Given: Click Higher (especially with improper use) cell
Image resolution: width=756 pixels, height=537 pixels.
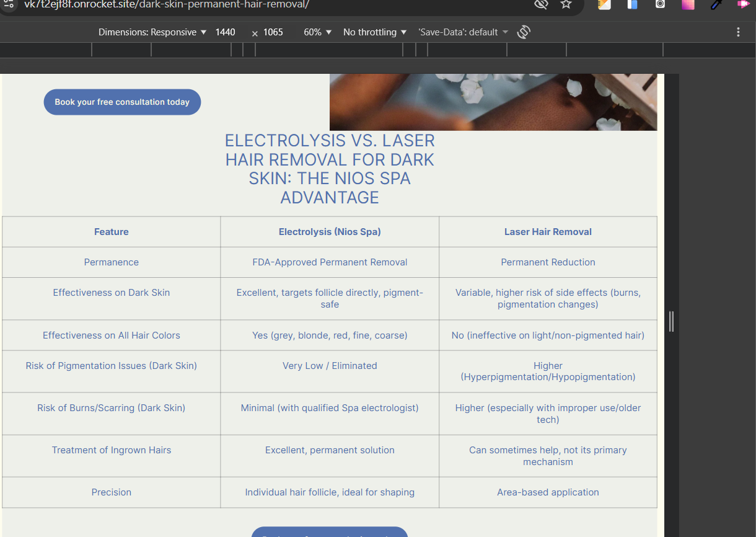Looking at the screenshot, I should 548,414.
